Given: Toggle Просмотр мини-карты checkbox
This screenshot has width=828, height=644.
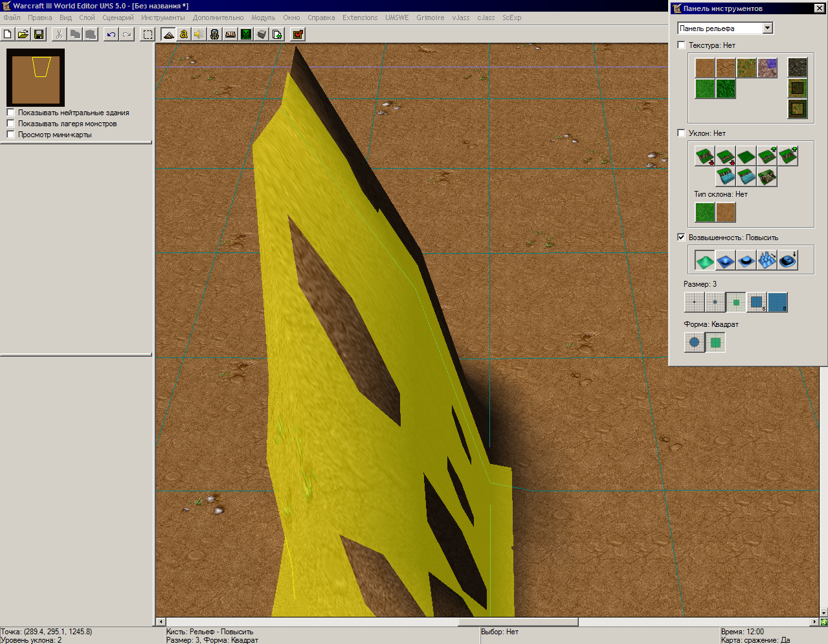Looking at the screenshot, I should [x=10, y=135].
